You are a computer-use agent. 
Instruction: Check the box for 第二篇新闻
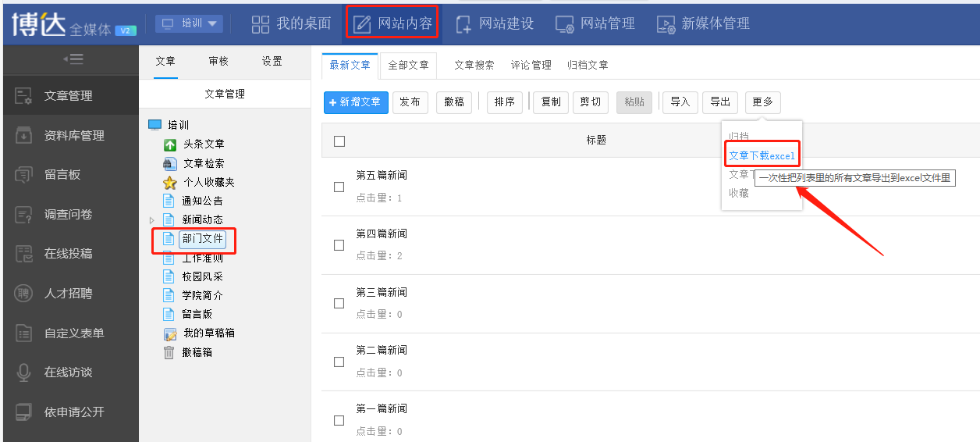pos(339,362)
